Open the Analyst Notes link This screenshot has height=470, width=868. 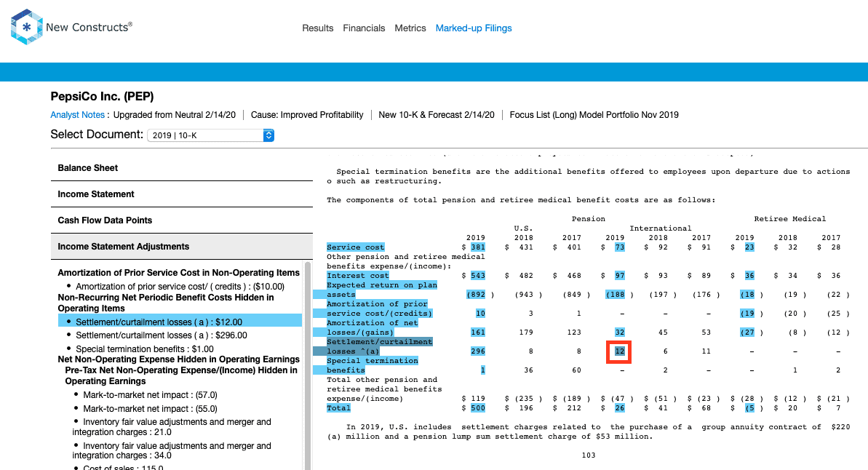tap(78, 115)
